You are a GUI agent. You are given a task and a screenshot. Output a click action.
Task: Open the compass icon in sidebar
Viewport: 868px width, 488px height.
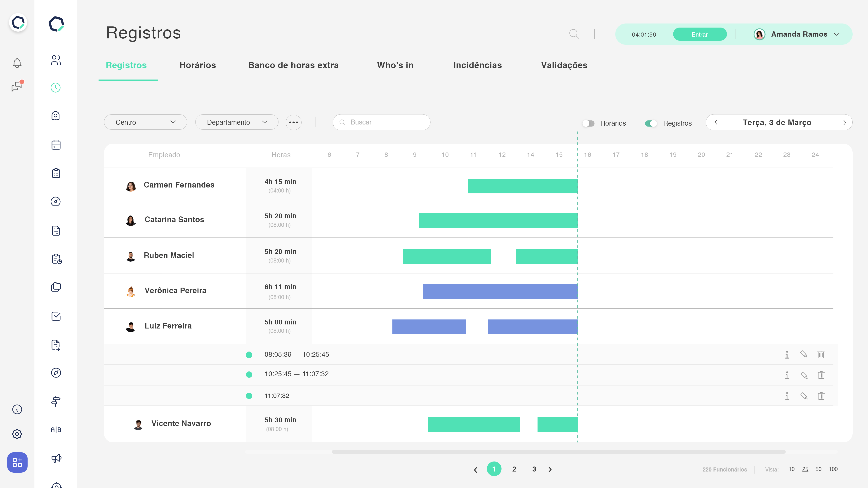(56, 373)
